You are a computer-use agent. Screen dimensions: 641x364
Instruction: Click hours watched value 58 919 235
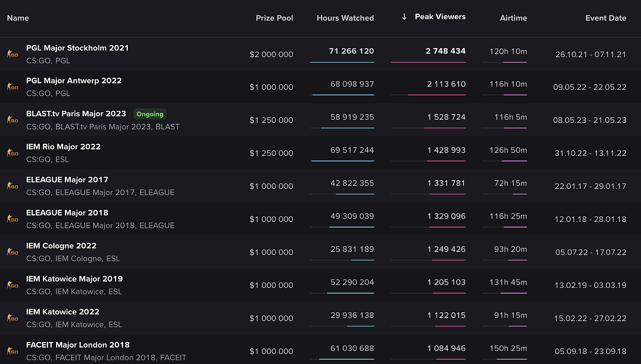[x=352, y=117]
